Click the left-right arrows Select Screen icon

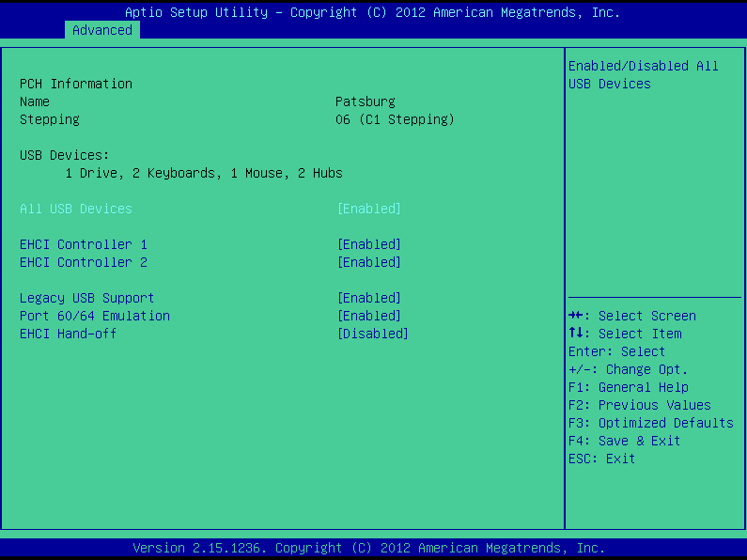click(575, 316)
